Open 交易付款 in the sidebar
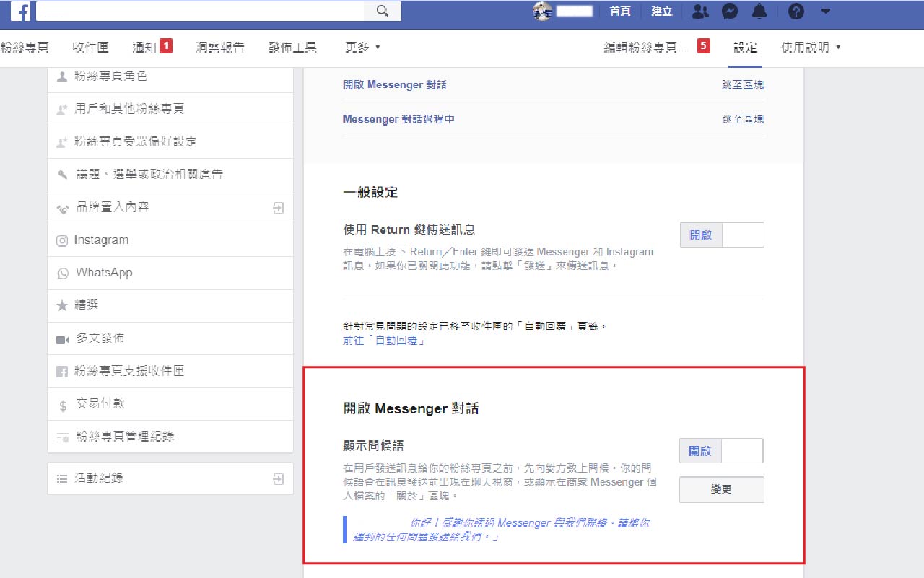924x578 pixels. point(170,403)
